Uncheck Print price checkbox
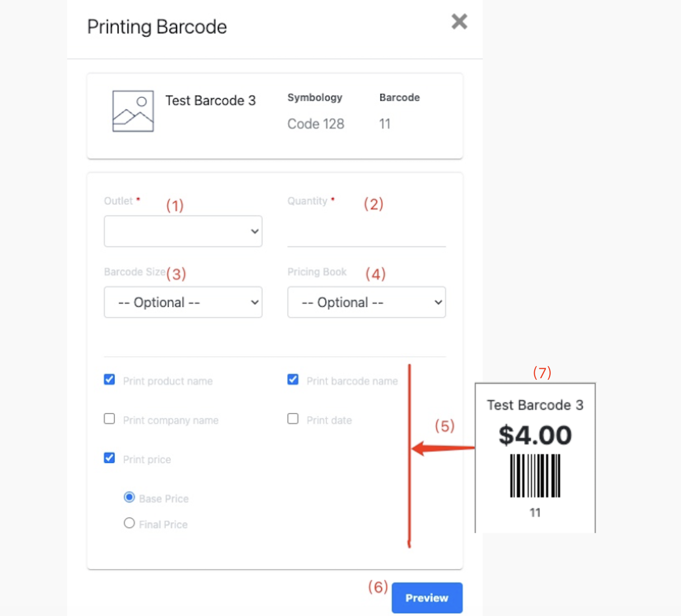 (x=109, y=458)
